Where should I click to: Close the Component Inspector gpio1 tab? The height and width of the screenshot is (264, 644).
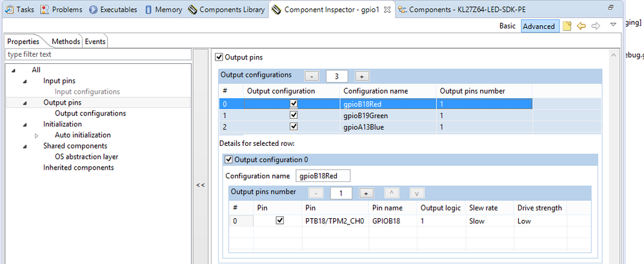click(386, 10)
